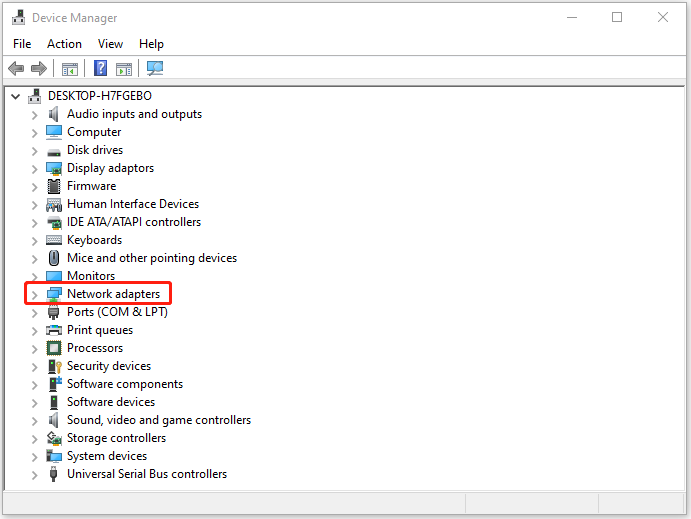Click the Processors icon

point(54,348)
